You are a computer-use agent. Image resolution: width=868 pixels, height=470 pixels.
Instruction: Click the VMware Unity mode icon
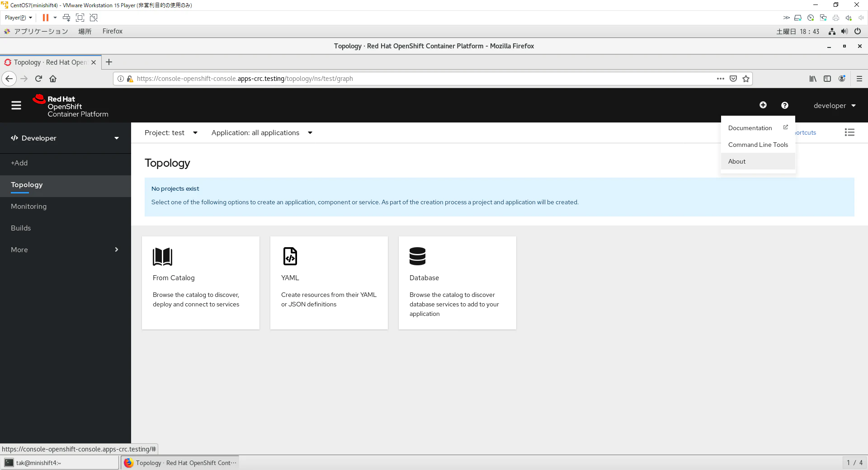[94, 18]
